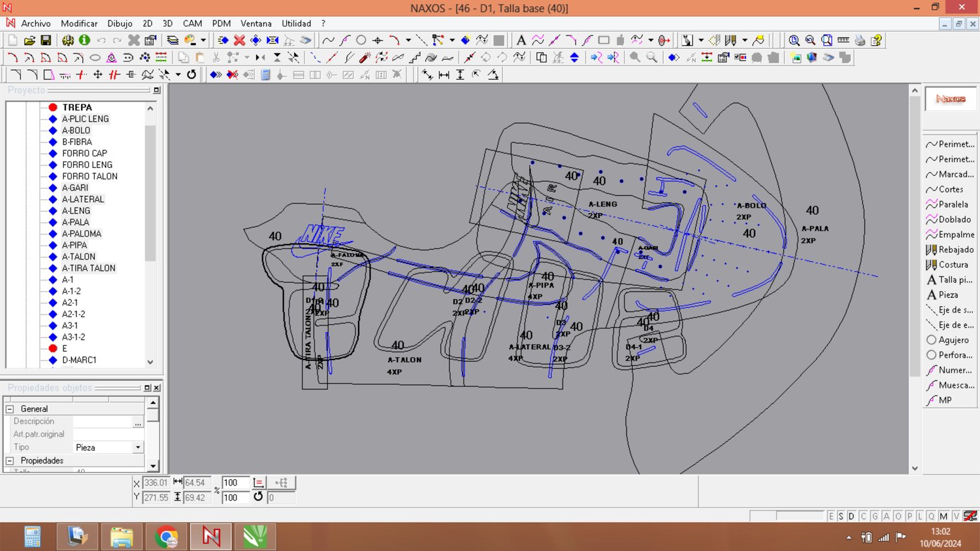
Task: Expand the Descripción ellipsis button
Action: 137,422
